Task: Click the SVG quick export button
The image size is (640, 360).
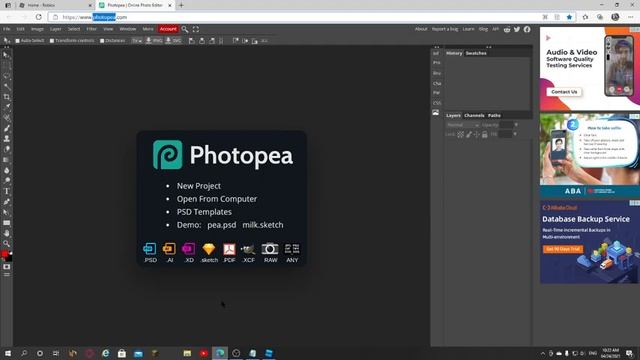Action: (x=173, y=41)
